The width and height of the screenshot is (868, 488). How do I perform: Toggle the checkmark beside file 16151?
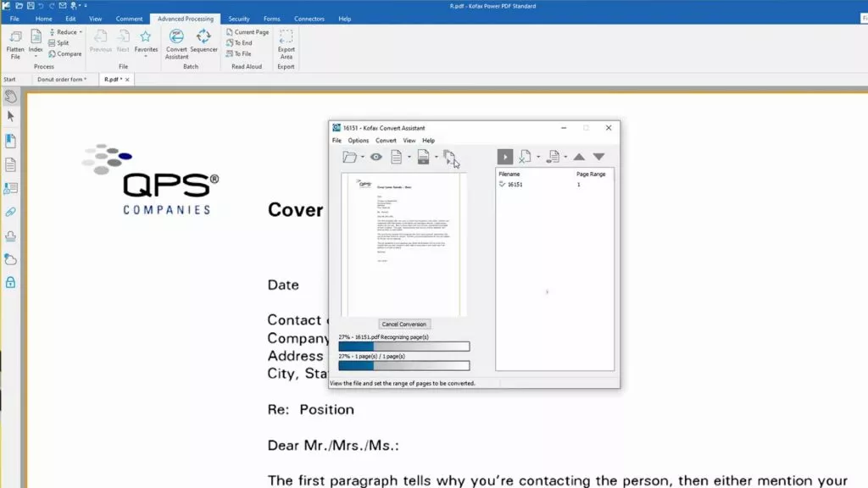click(x=502, y=184)
